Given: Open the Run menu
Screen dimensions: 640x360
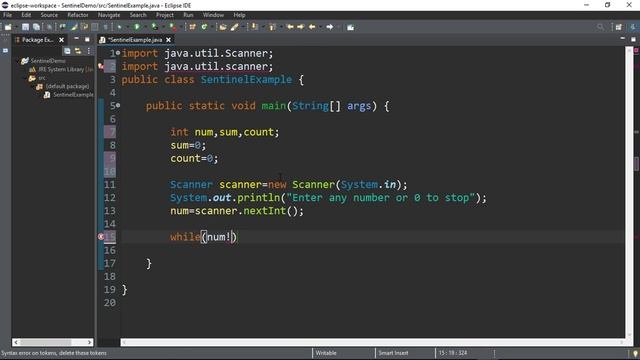Looking at the screenshot, I should tap(188, 15).
